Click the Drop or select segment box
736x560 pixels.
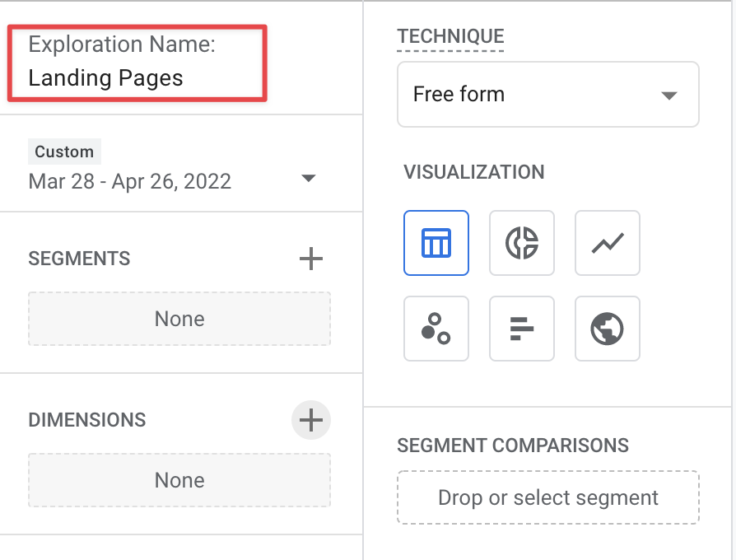[548, 497]
